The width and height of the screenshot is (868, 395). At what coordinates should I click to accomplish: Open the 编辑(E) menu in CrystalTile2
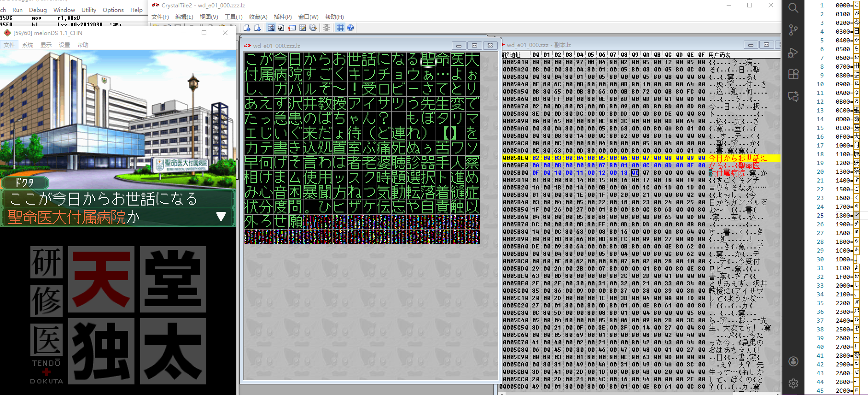click(184, 17)
